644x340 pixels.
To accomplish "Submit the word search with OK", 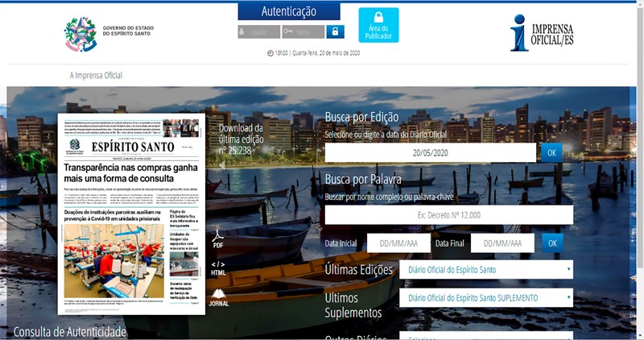I will tap(552, 243).
